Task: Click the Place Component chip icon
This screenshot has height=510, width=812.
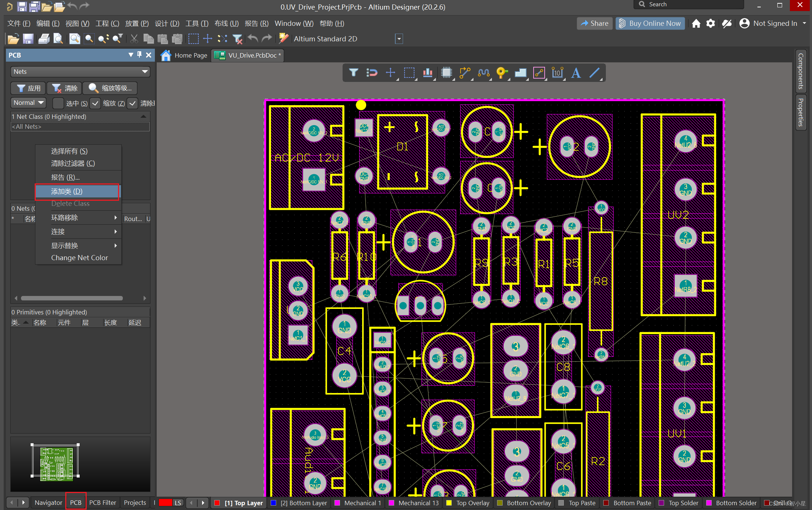Action: tap(446, 73)
